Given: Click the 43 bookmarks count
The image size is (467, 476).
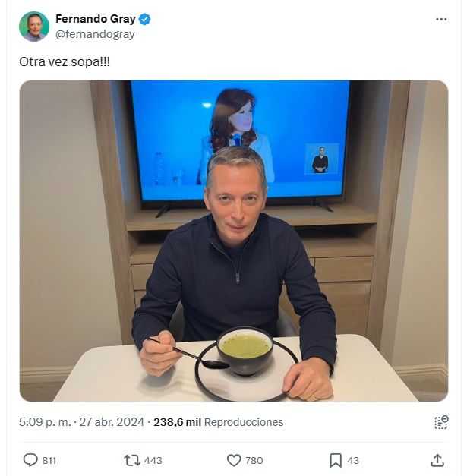Looking at the screenshot, I should click(x=353, y=461).
